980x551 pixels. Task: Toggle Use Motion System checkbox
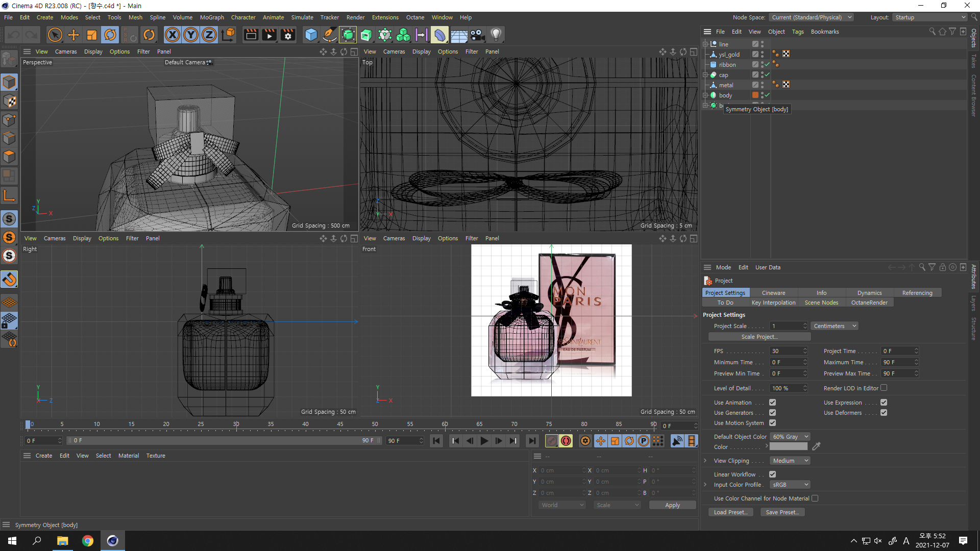[x=772, y=423]
